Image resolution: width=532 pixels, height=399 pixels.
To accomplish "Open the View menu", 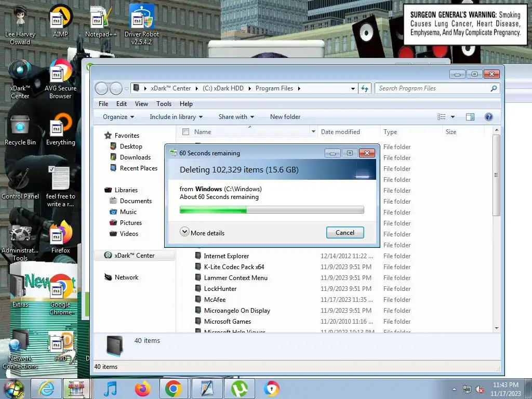I will point(141,104).
